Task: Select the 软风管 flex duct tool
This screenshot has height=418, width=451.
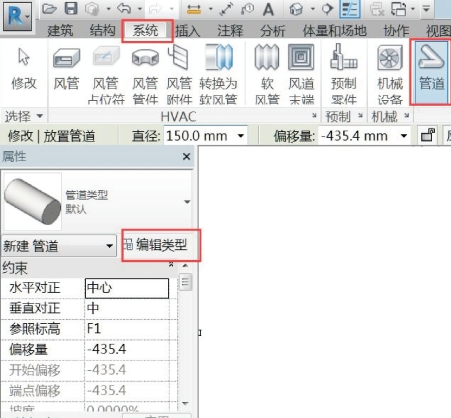Action: coord(267,74)
